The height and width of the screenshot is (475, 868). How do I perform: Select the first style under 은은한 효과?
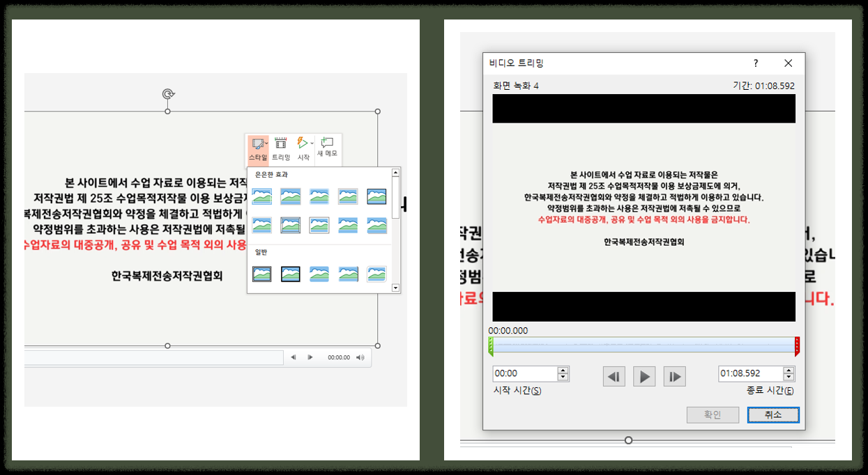click(261, 196)
